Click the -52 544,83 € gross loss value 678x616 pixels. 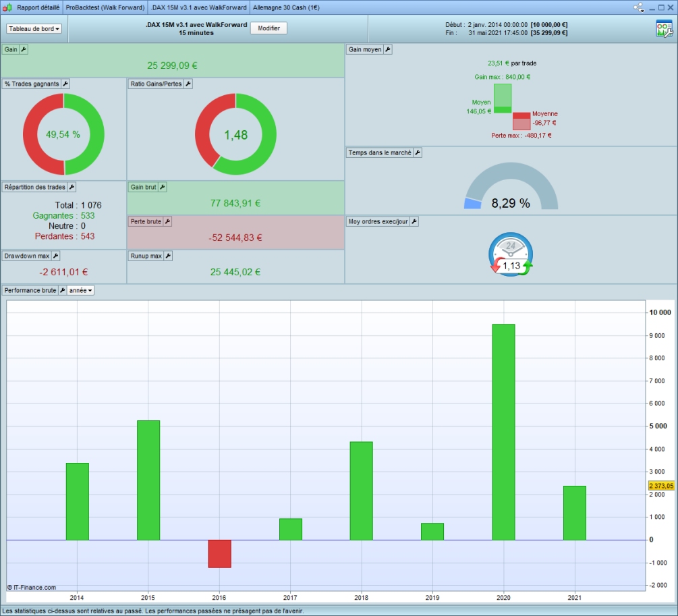click(235, 237)
